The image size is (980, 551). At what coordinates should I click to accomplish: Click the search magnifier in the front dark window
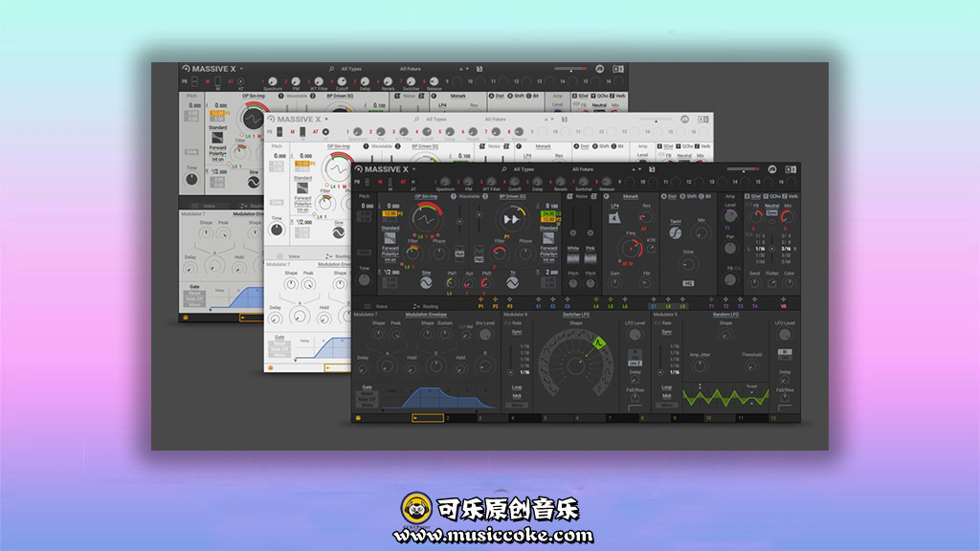[503, 169]
